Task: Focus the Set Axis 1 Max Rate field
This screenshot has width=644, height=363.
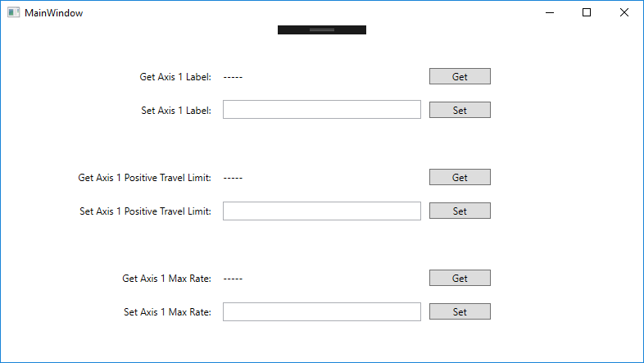Action: (x=321, y=312)
